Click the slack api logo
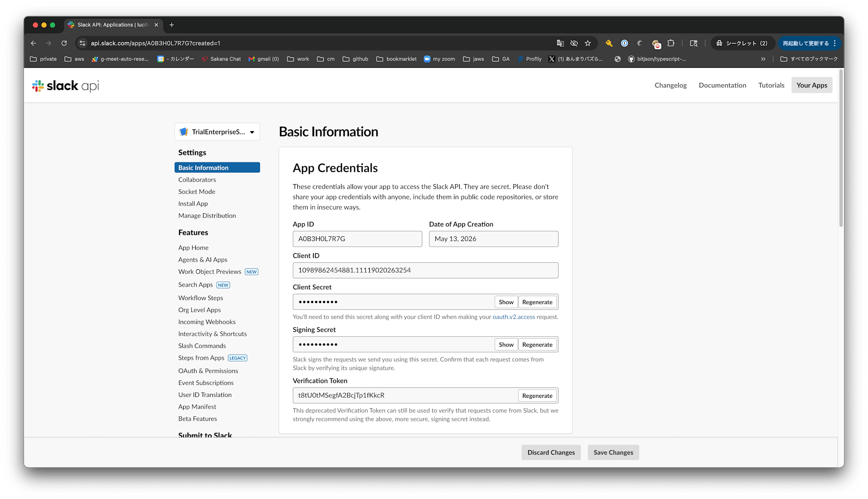Screen dimensions: 868x499 pos(66,86)
